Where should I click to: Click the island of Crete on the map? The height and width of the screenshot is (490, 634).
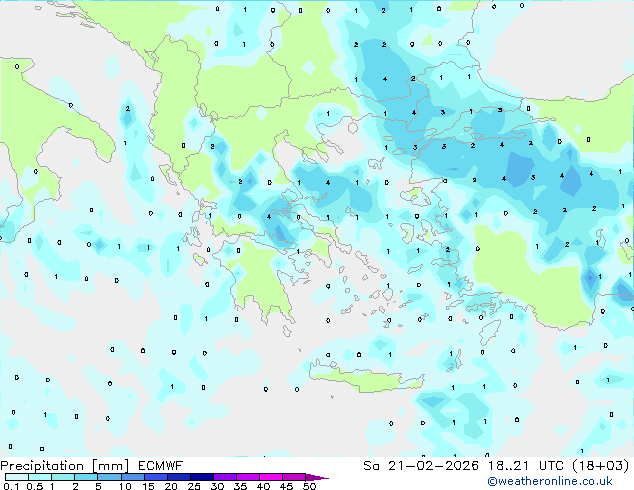(366, 379)
